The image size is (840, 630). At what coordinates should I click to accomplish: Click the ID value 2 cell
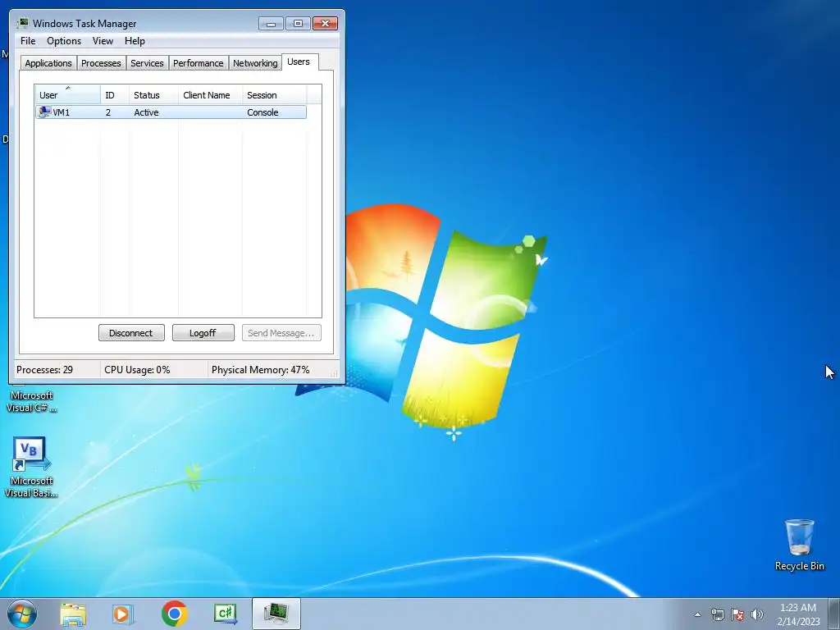(109, 112)
